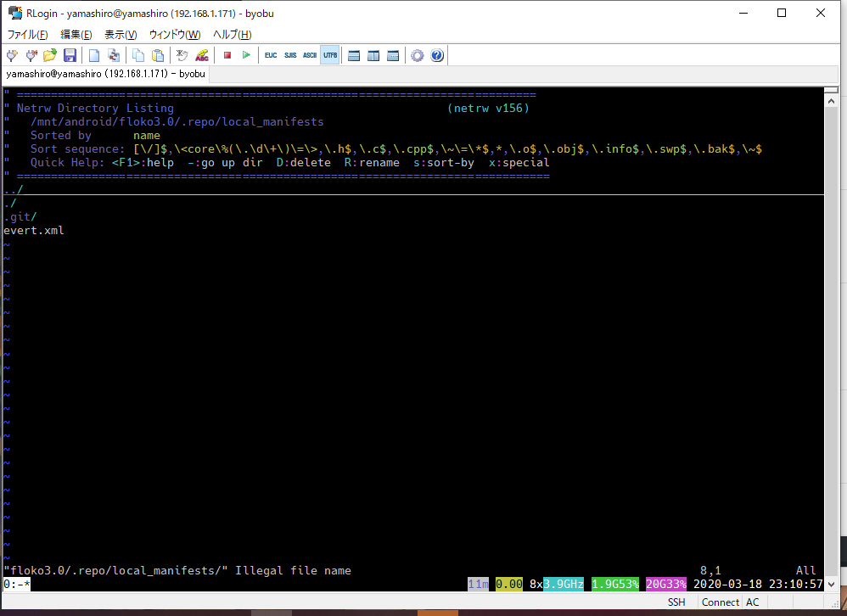Click the 0.00 load average entry

(509, 584)
